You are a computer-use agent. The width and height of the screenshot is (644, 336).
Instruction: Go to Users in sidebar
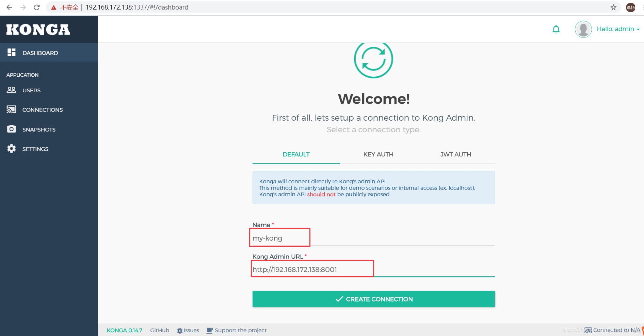tap(49, 90)
